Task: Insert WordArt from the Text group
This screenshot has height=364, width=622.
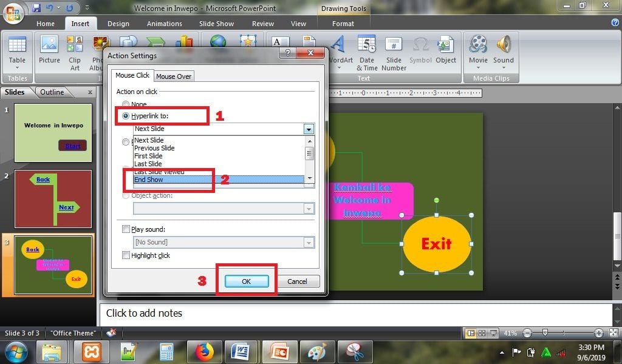Action: (x=340, y=52)
